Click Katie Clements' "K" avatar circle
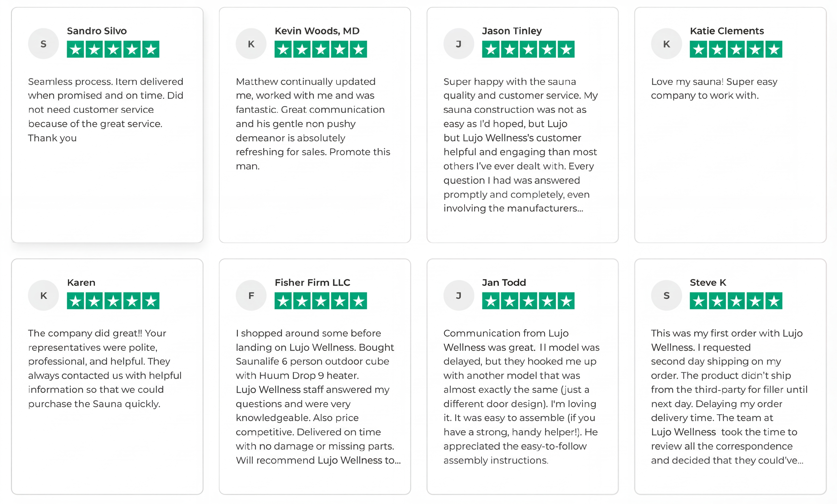The image size is (837, 504). (667, 44)
